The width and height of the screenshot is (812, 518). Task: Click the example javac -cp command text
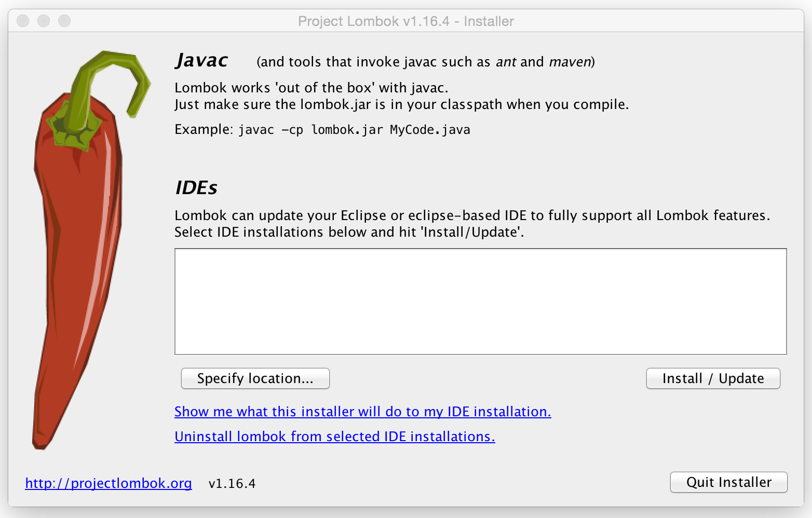[x=354, y=130]
